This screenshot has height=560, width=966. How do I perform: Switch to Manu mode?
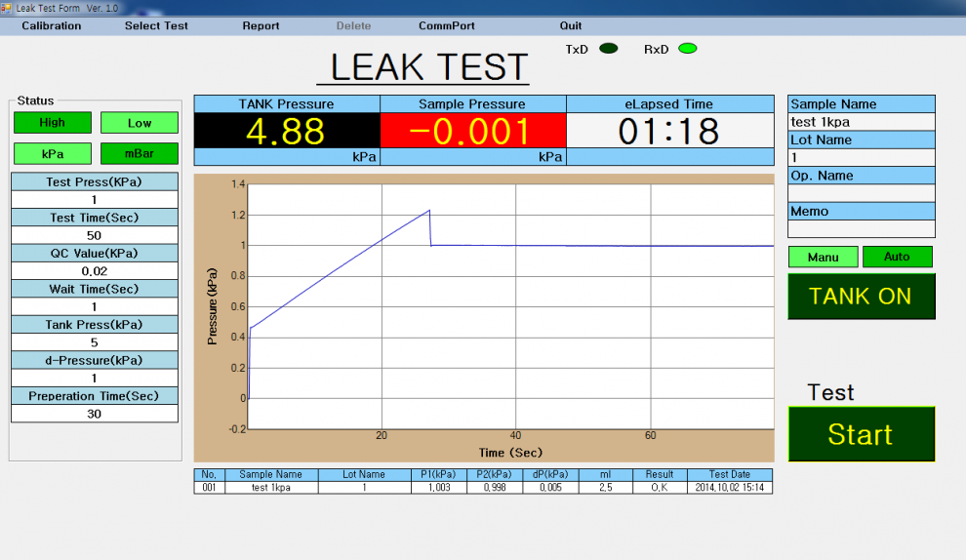824,257
